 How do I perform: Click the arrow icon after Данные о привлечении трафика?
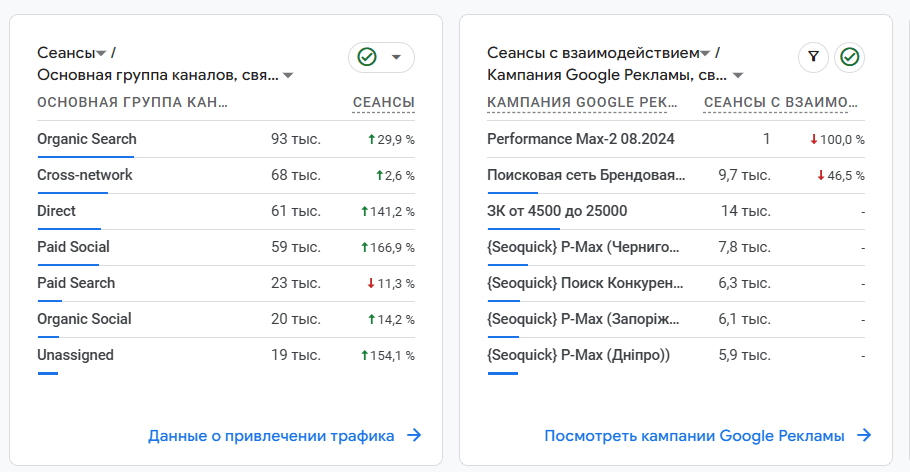point(414,435)
